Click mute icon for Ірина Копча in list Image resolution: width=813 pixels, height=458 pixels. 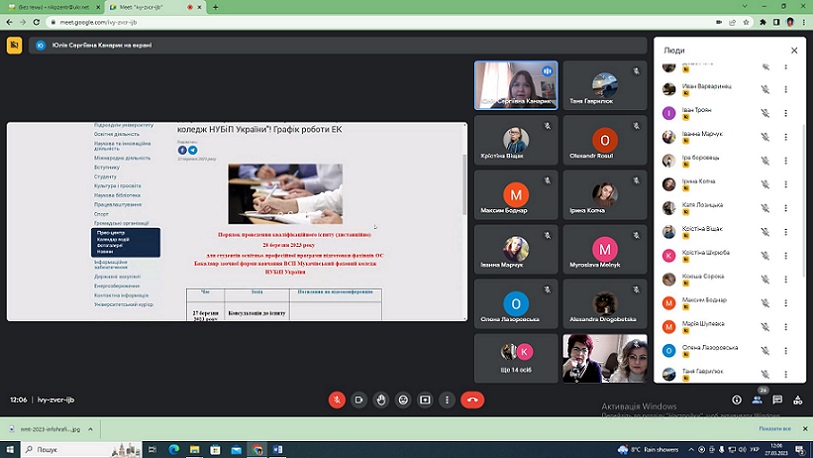765,184
